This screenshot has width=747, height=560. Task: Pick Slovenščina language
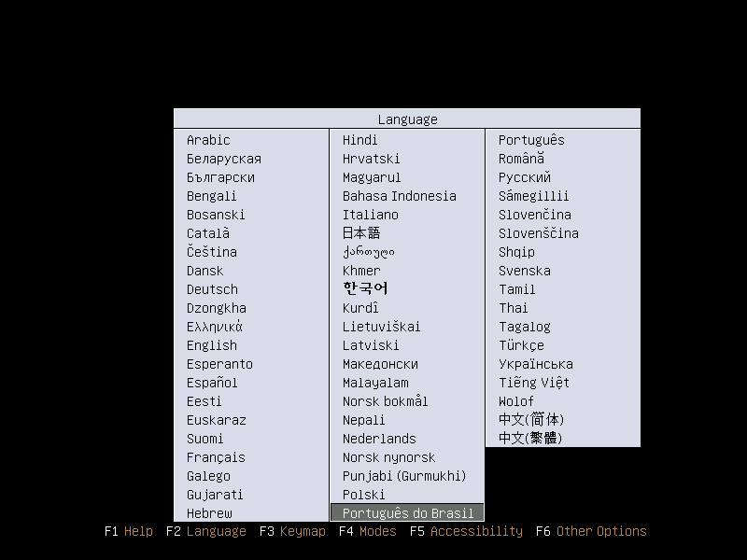[539, 233]
